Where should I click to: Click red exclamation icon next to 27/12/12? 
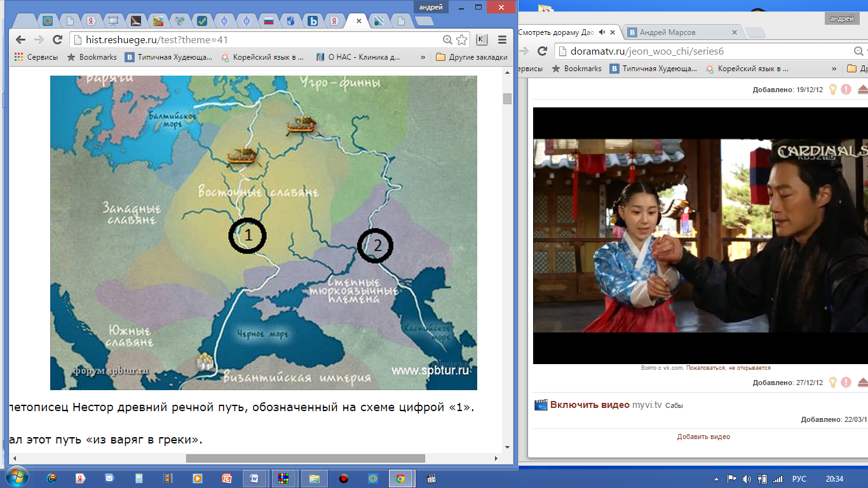(x=846, y=383)
